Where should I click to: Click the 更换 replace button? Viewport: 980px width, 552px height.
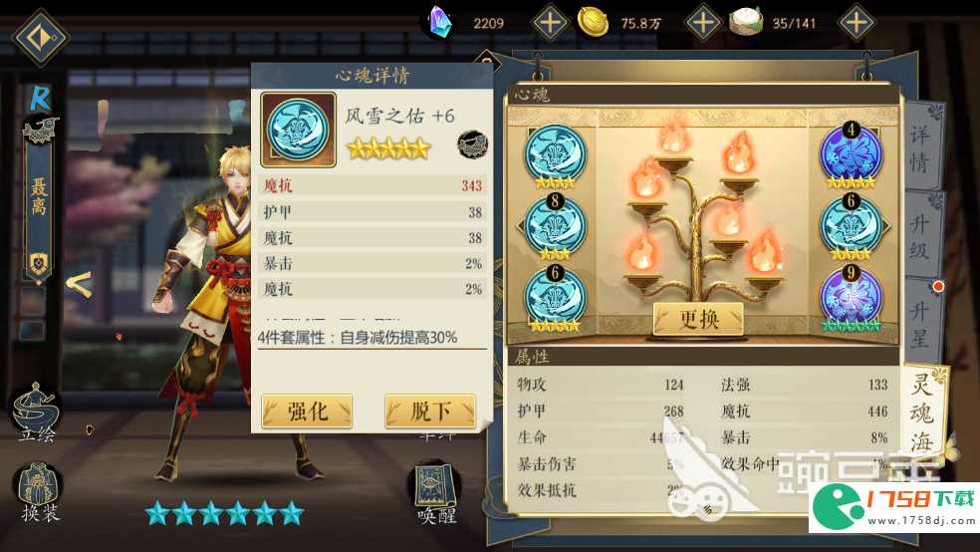coord(699,320)
